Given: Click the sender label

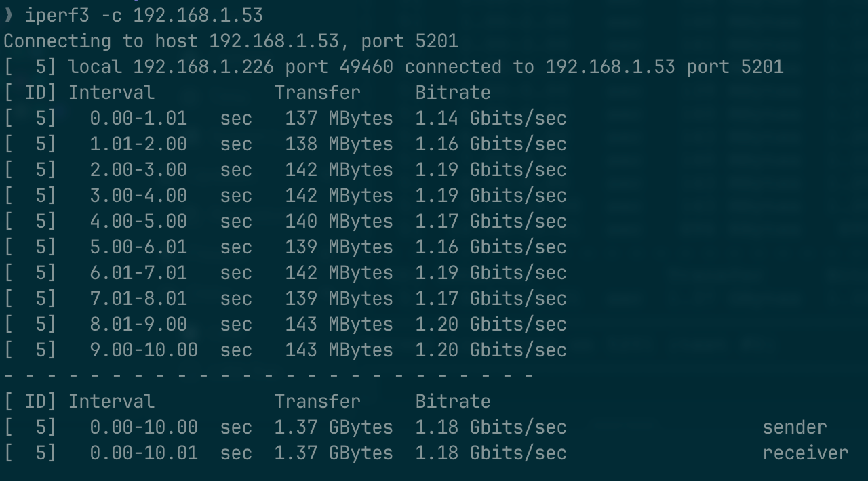Looking at the screenshot, I should pos(794,427).
